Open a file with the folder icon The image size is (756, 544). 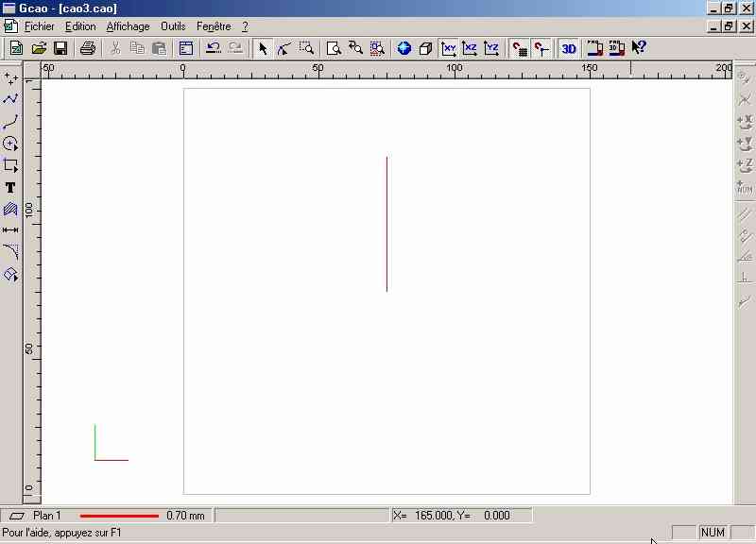(x=39, y=48)
